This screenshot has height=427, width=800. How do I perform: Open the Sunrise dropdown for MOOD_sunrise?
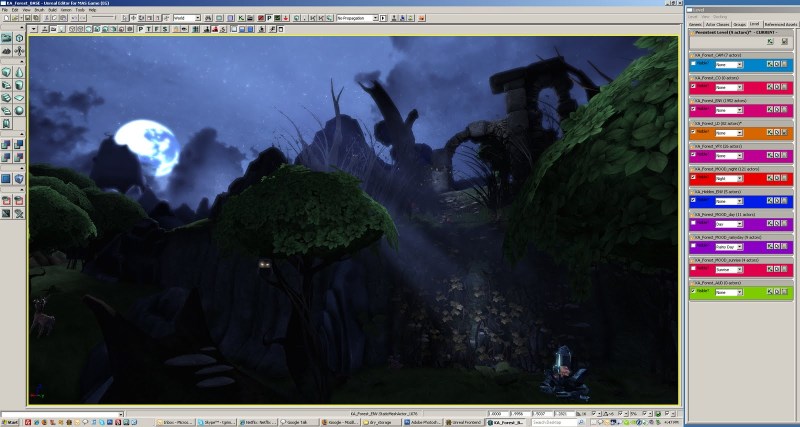729,269
